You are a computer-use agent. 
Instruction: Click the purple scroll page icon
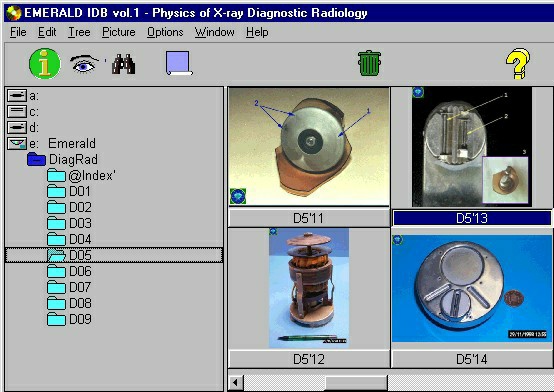pos(179,63)
